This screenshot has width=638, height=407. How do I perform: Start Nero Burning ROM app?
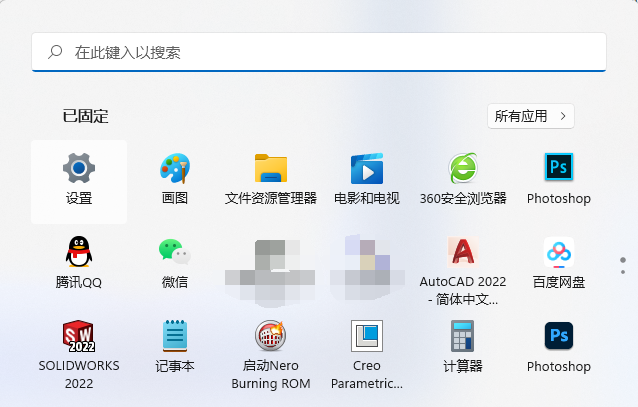click(271, 353)
